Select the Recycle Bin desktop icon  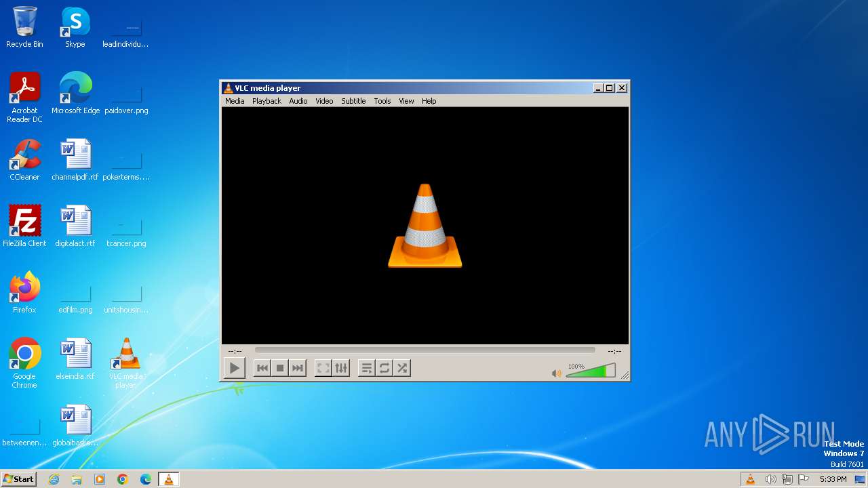point(24,28)
